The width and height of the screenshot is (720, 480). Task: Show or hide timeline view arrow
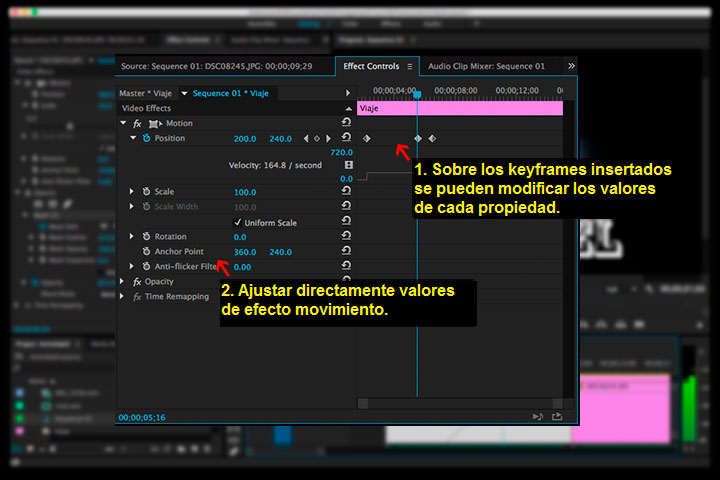tap(348, 93)
